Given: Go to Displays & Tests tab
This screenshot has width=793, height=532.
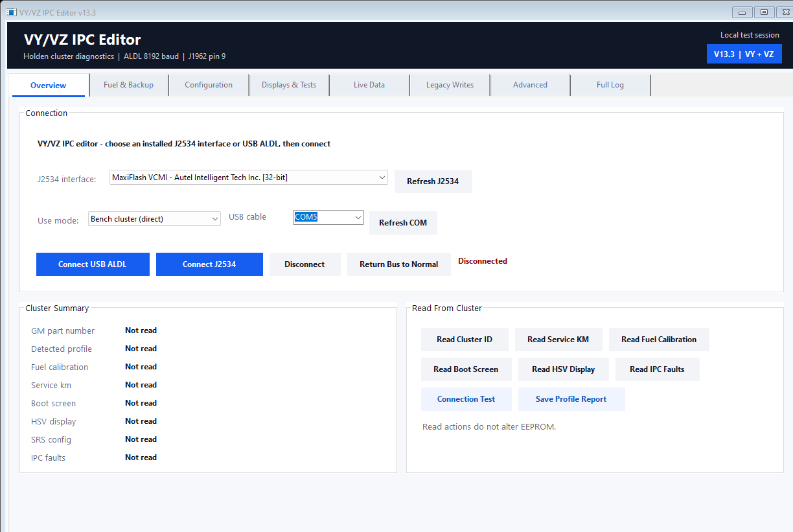Looking at the screenshot, I should (x=289, y=85).
